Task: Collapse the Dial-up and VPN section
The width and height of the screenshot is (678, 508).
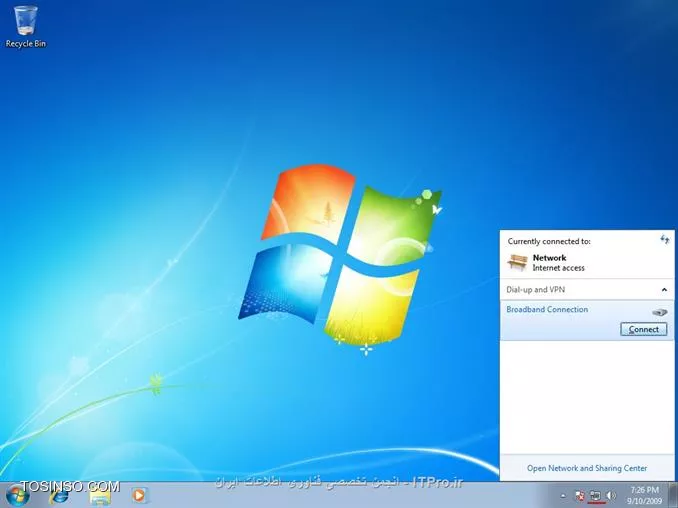Action: (x=664, y=290)
